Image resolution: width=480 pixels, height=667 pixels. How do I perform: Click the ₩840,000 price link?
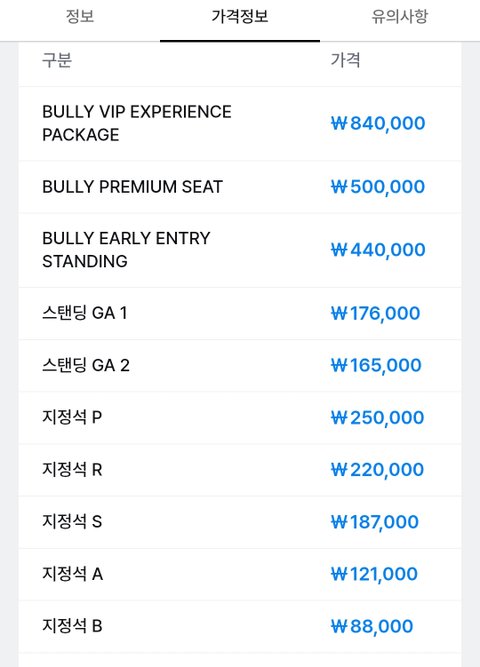pyautogui.click(x=378, y=123)
